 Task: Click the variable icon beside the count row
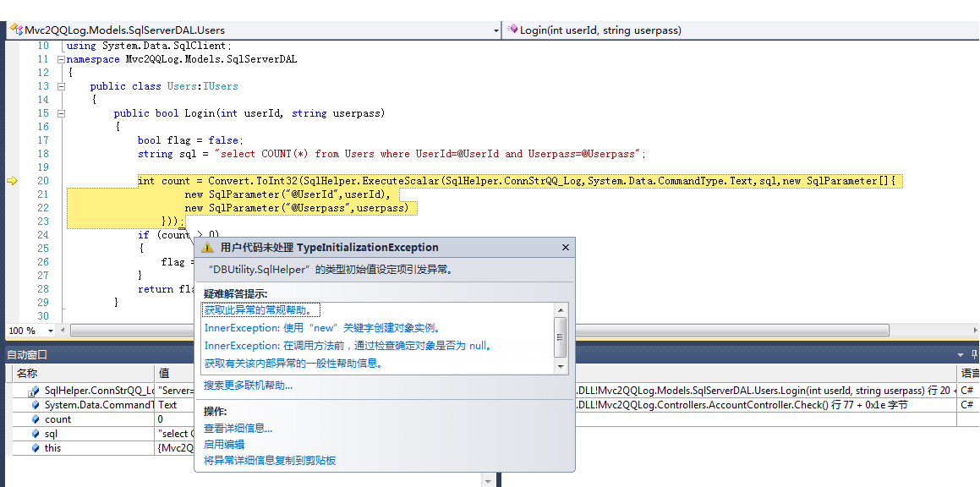[36, 419]
